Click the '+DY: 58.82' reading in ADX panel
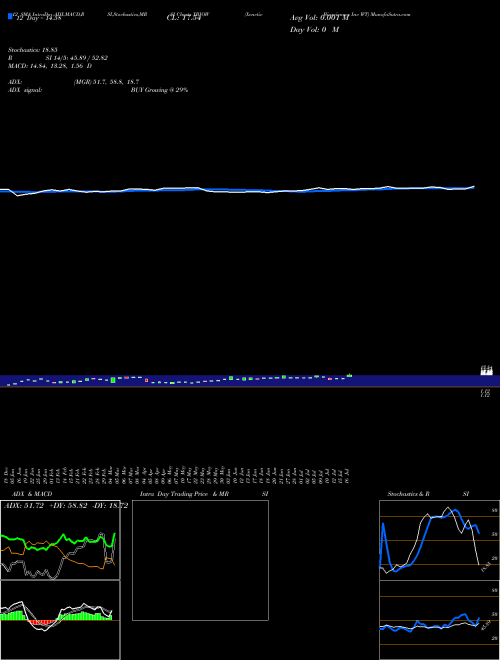The image size is (500, 660). (x=68, y=506)
